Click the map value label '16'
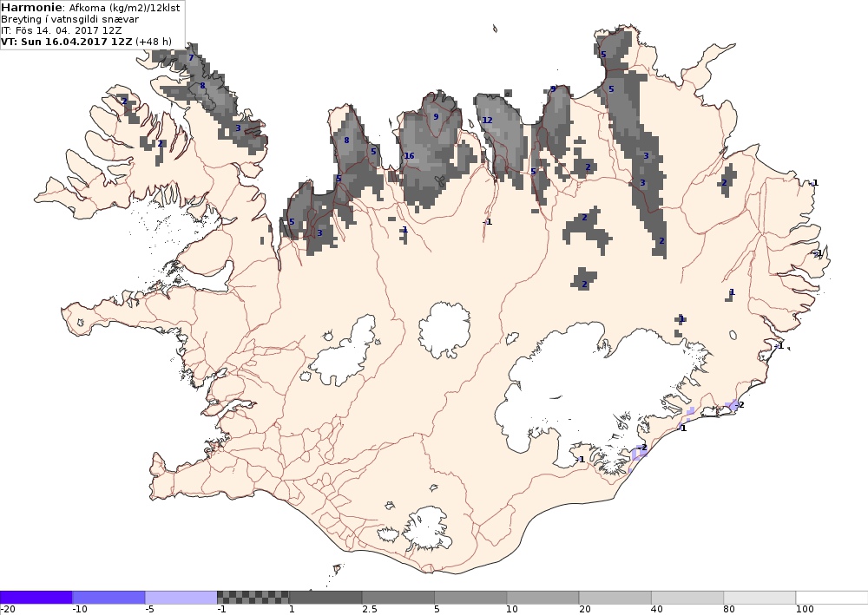This screenshot has height=615, width=868. [409, 156]
